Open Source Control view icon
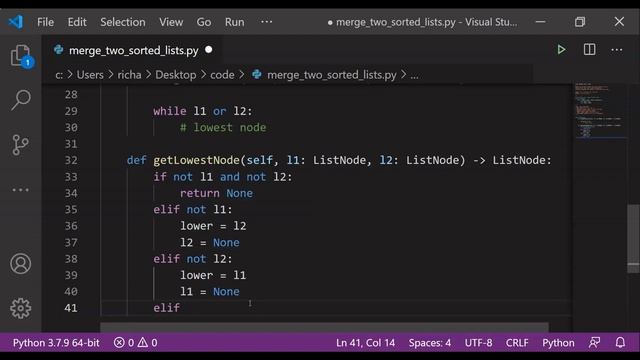 [20, 145]
